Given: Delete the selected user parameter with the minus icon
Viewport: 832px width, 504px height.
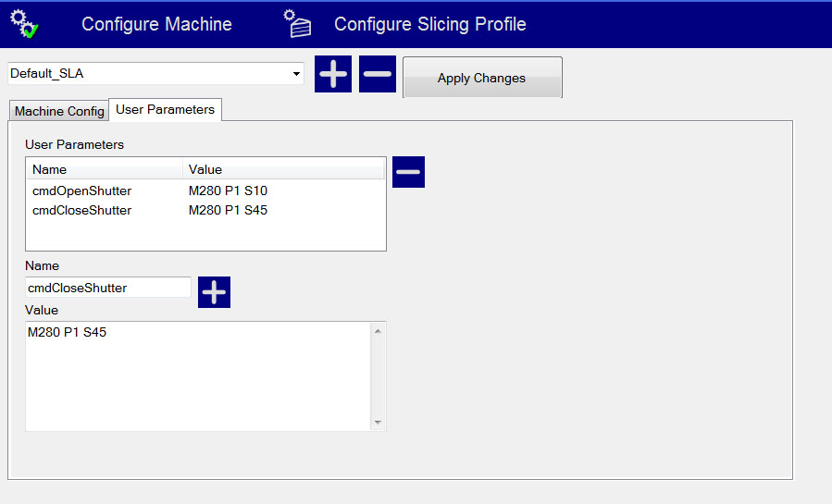Looking at the screenshot, I should 408,172.
